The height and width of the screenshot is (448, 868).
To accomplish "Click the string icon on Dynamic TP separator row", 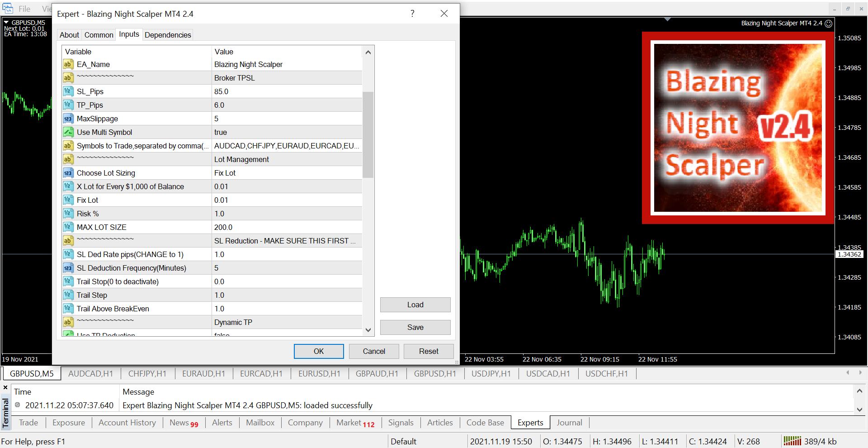I will pyautogui.click(x=68, y=322).
